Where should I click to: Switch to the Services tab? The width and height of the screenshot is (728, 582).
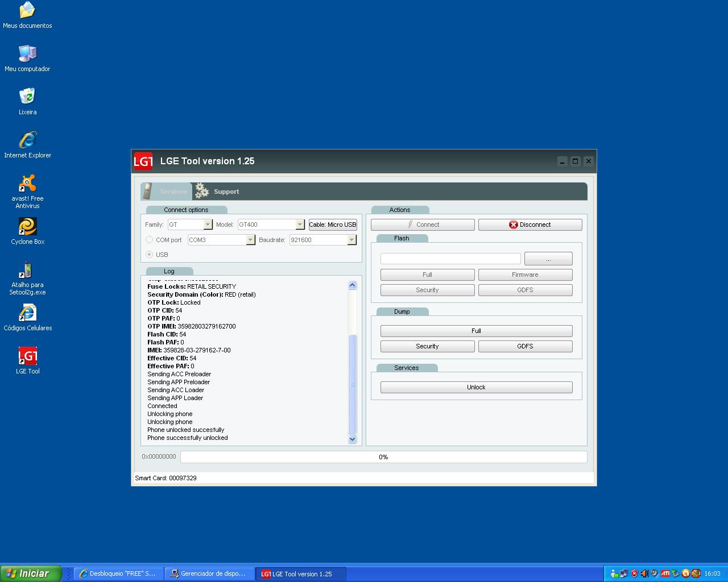click(x=167, y=192)
